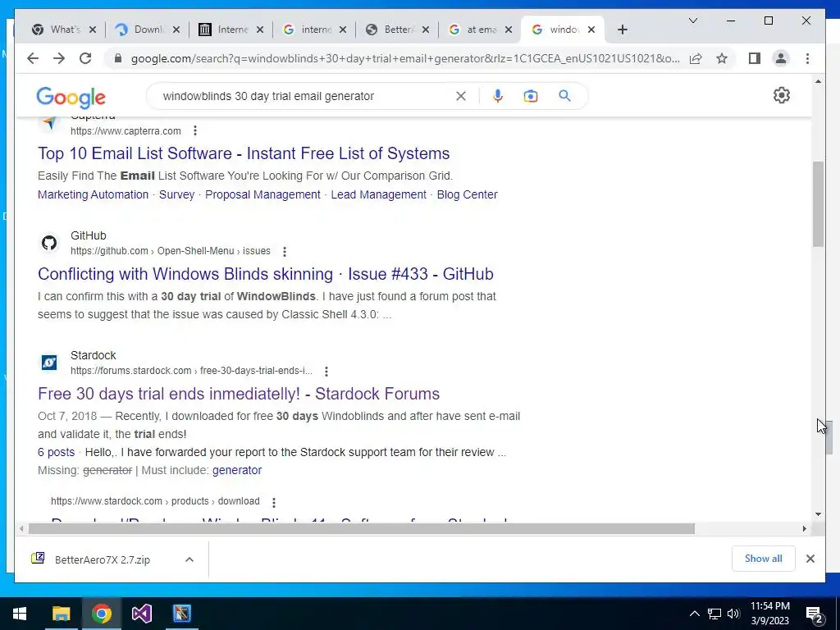This screenshot has width=840, height=630.
Task: Require 'generator' in the search results
Action: click(x=237, y=470)
